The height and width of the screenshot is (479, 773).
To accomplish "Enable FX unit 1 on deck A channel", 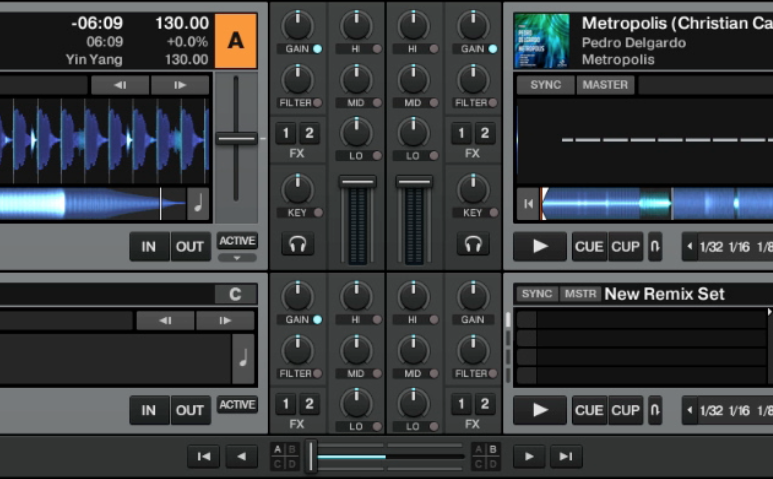I will pos(286,134).
